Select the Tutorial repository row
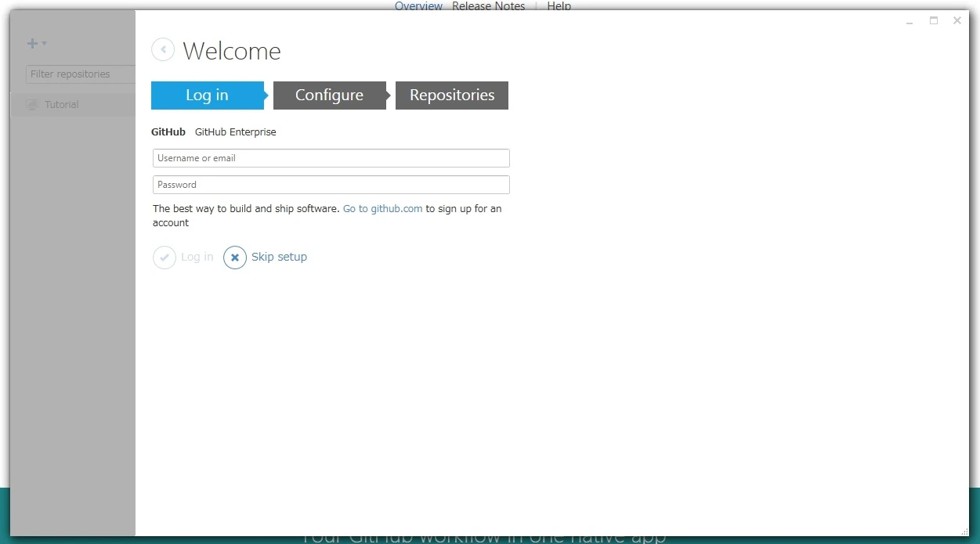Image resolution: width=980 pixels, height=544 pixels. point(73,105)
